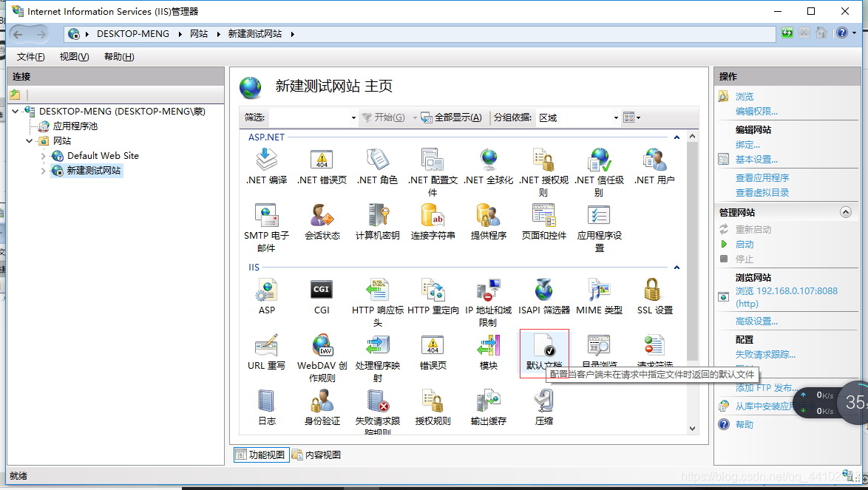
Task: Open the 分组依据 区域 dropdown
Action: coord(616,118)
